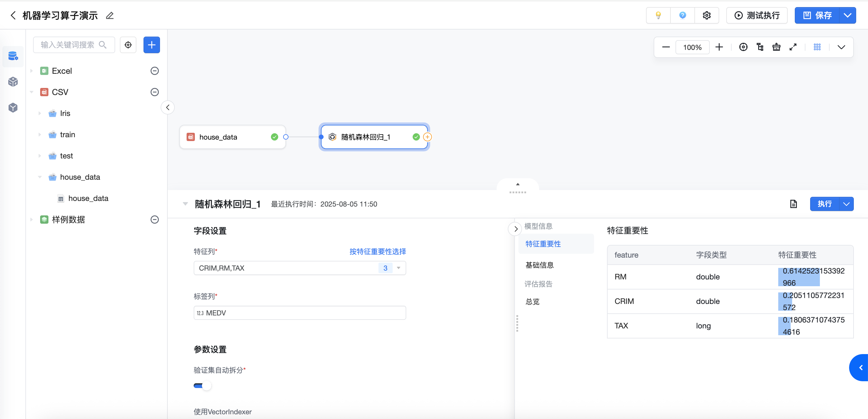Remove CSV group with minus icon
The image size is (868, 419).
point(155,92)
